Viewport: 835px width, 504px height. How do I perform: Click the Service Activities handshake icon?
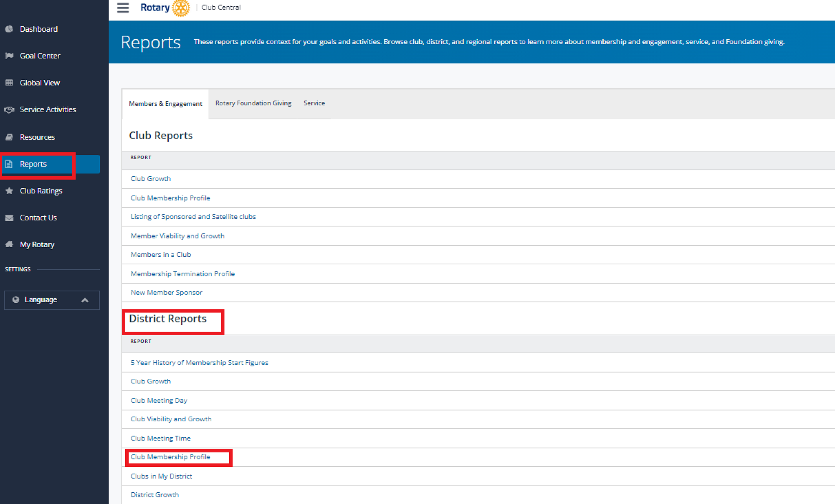9,110
